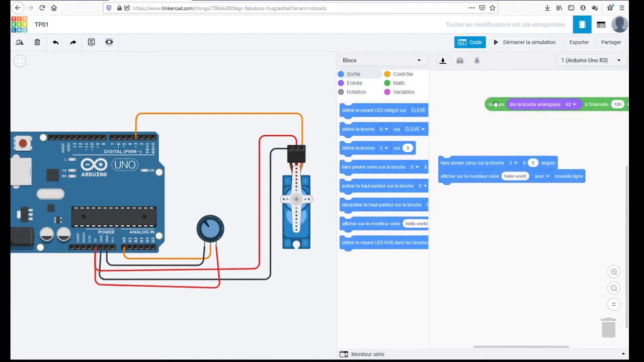This screenshot has width=644, height=362.
Task: Go back in the browser
Action: click(18, 8)
